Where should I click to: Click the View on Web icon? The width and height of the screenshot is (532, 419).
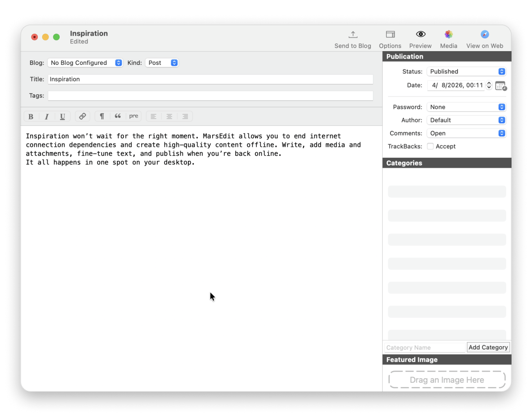(485, 34)
